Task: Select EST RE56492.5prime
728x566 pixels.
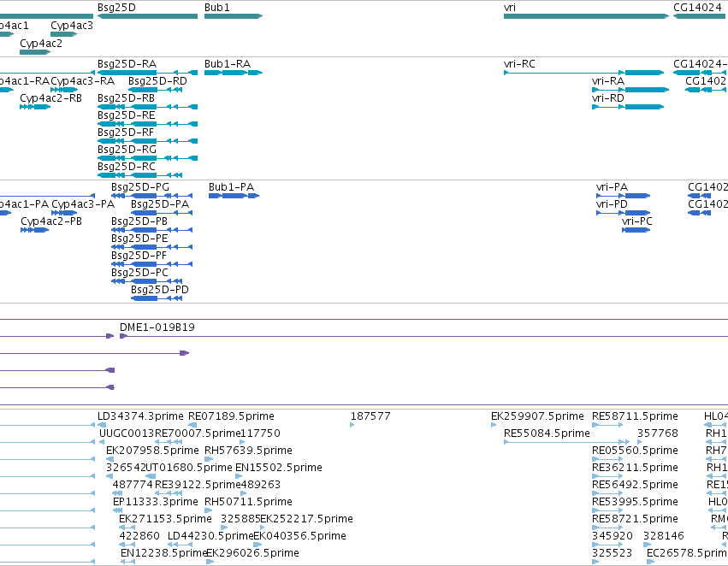Action: 607,493
